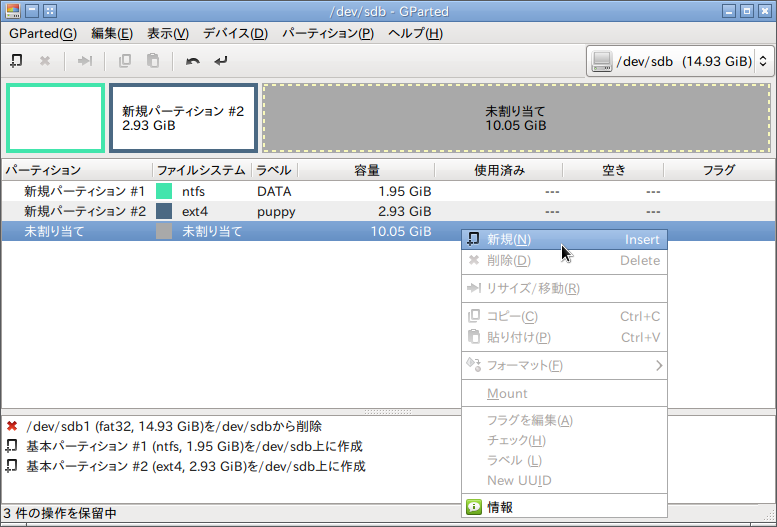This screenshot has height=527, width=777.
Task: Choose 情報 from the context menu
Action: point(564,507)
